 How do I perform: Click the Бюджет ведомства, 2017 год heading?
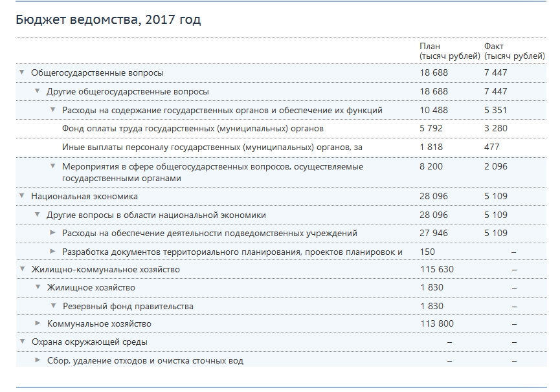(x=108, y=19)
